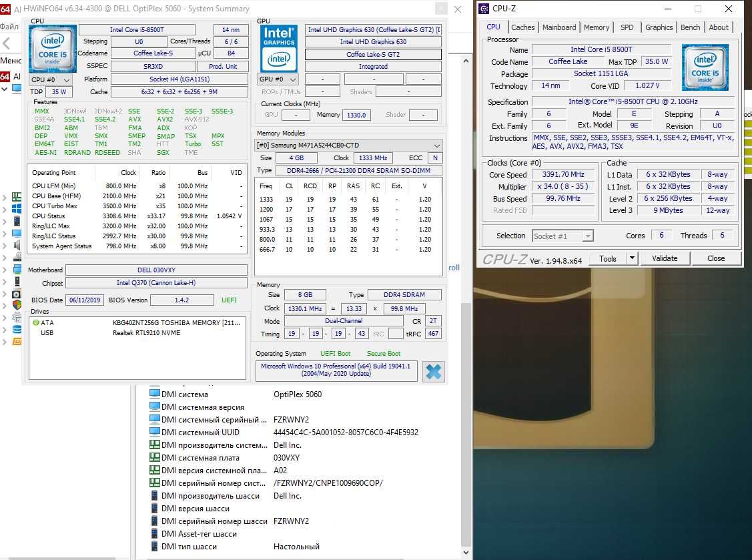Click the Tools button in CPU-Z
Viewport: 752px width, 560px height.
[608, 258]
